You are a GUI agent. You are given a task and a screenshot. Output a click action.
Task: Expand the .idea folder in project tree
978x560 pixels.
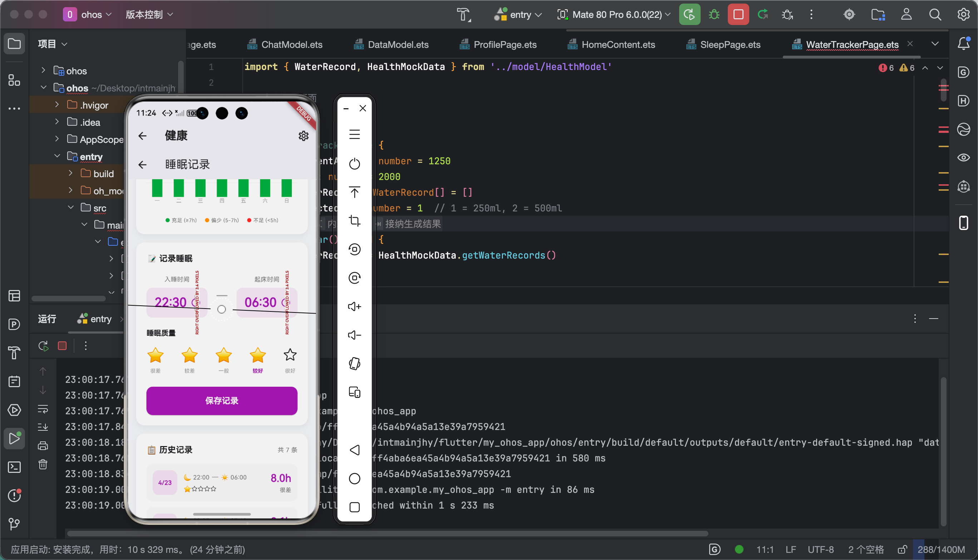(57, 122)
